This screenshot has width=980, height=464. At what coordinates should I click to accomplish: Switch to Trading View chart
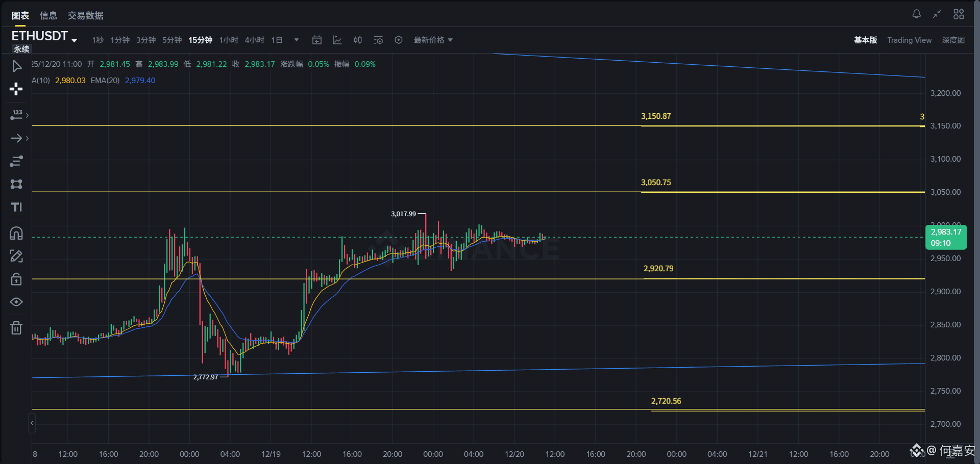coord(910,40)
